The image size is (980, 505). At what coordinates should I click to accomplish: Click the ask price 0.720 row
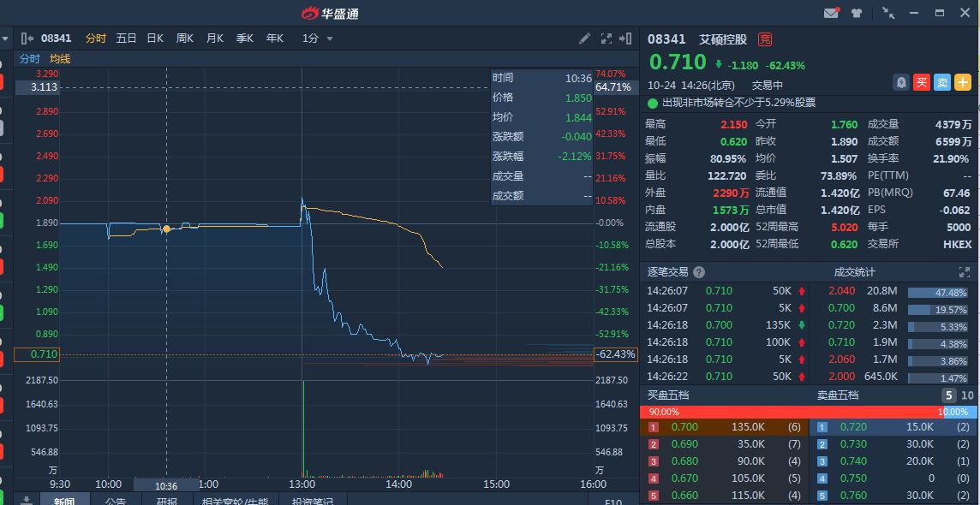[x=893, y=427]
